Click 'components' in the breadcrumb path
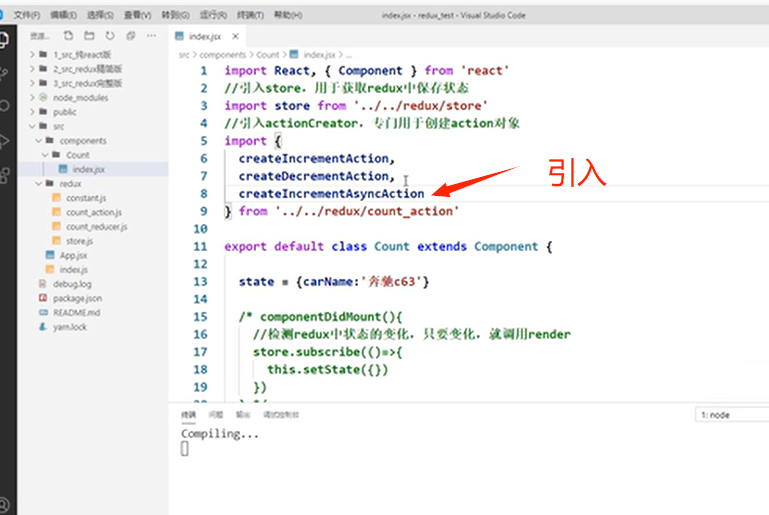The image size is (769, 515). coord(223,54)
